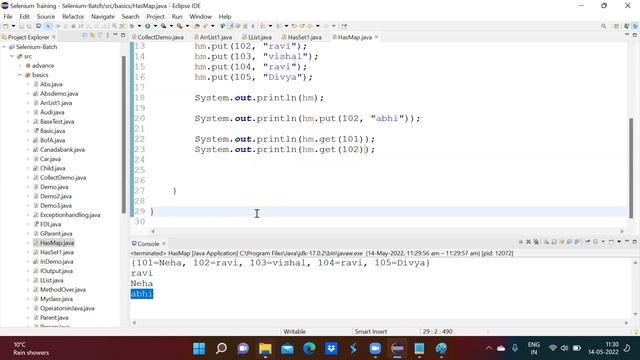Click the Console Terminate icon
Screen dimensions: 640x360
521,242
